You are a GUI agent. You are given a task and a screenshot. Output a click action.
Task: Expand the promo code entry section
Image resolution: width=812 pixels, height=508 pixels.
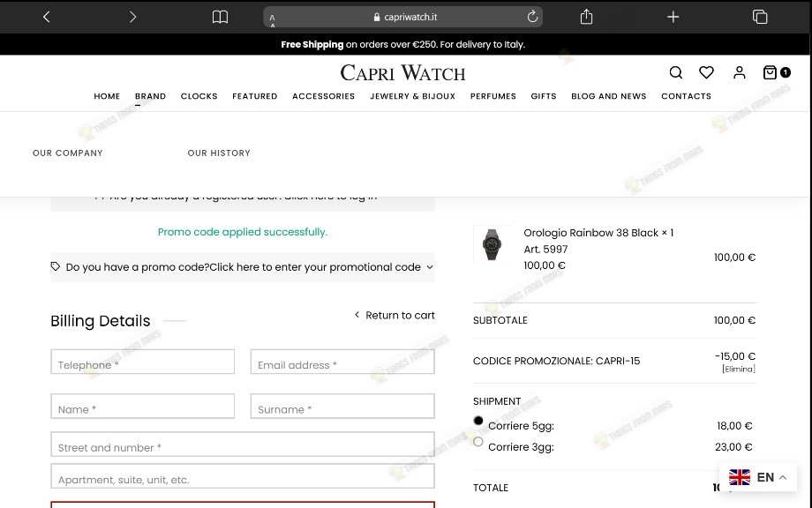[243, 267]
